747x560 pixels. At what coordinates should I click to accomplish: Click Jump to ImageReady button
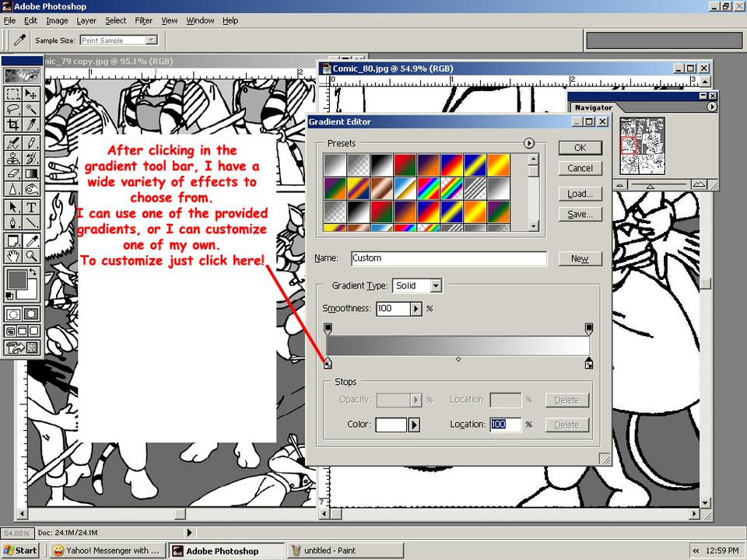point(22,348)
